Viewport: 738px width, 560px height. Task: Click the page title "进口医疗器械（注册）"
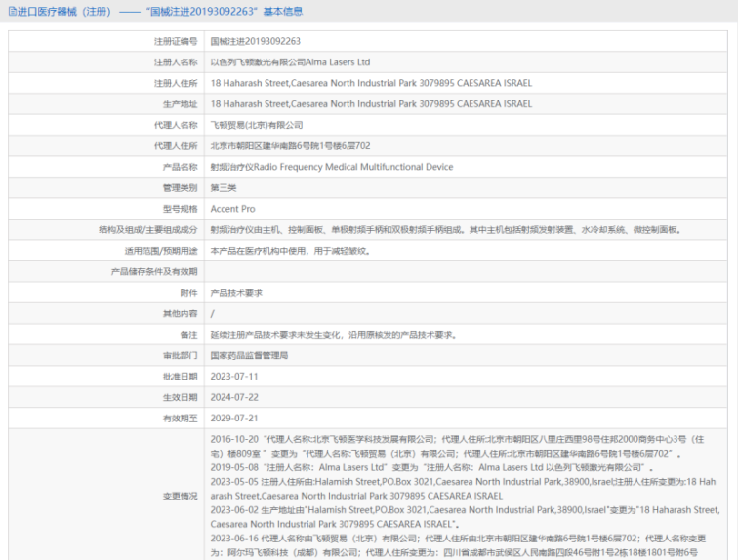click(65, 12)
